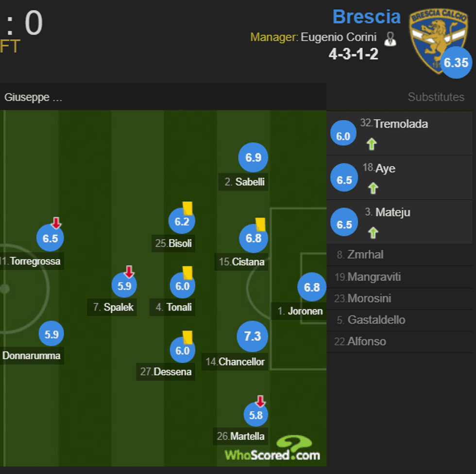Screen dimensions: 476x474
Task: Open manager Eugenio Corini's profile
Action: coord(339,37)
